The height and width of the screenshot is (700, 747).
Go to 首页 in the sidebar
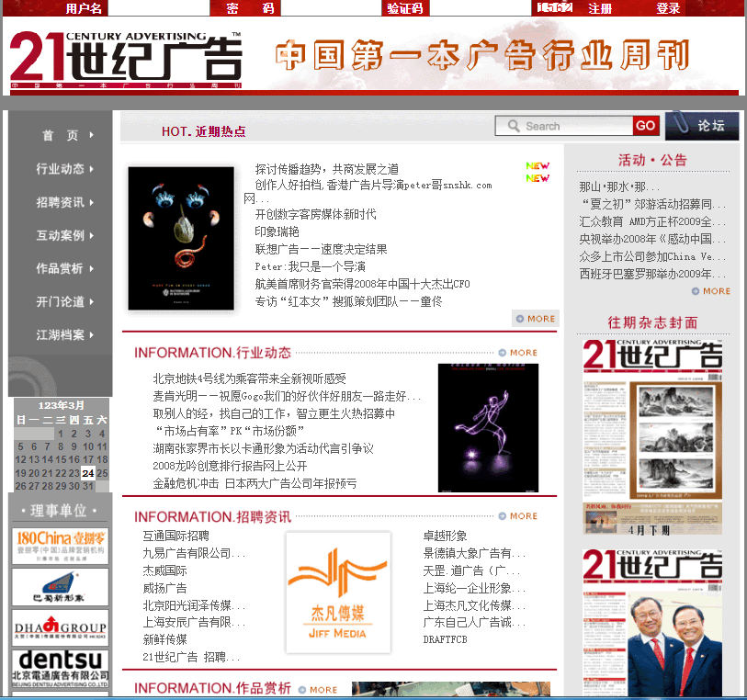[66, 135]
